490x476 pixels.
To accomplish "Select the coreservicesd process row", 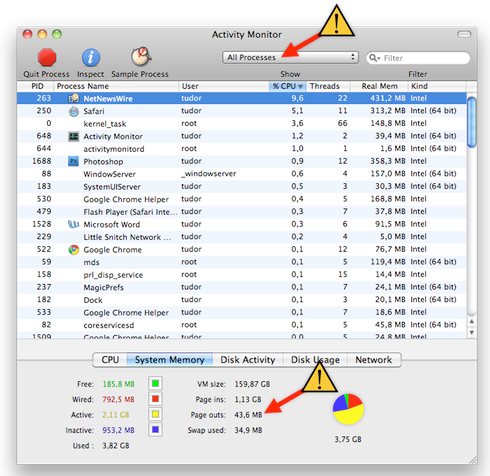I will pyautogui.click(x=242, y=325).
